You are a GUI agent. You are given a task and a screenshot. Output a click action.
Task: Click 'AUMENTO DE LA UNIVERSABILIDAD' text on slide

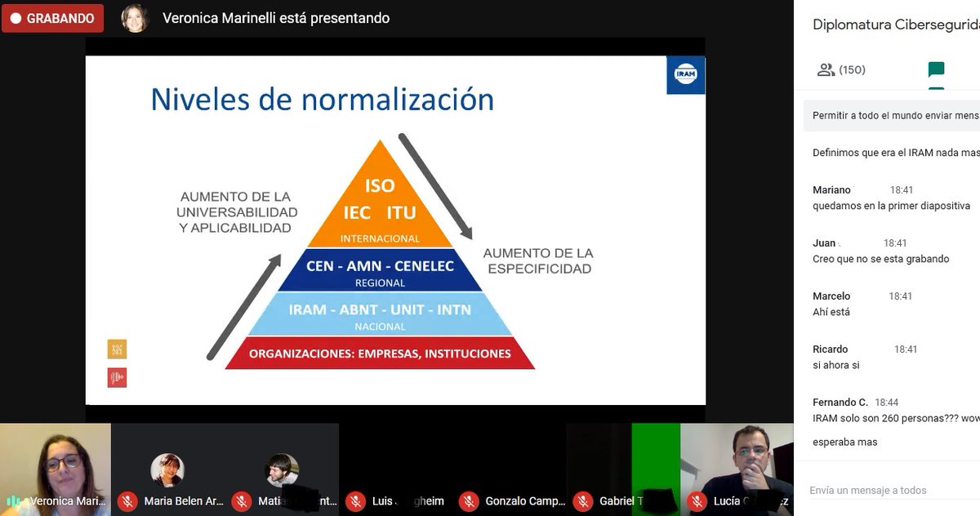[238, 212]
